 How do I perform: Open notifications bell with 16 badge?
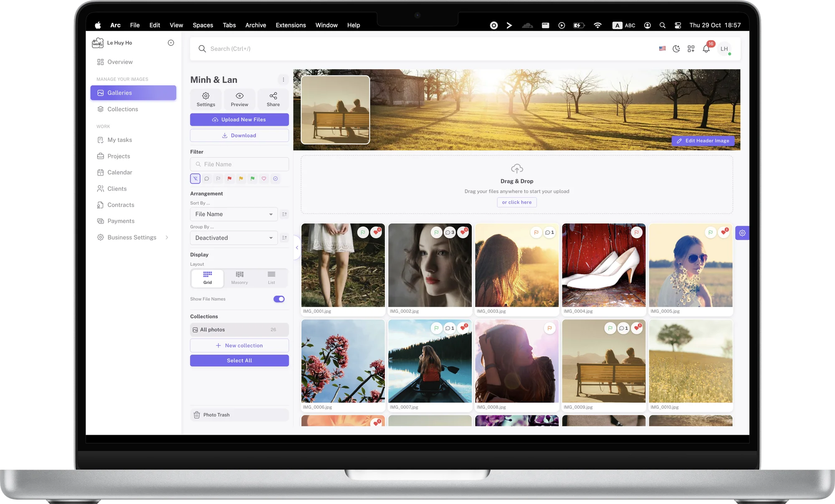tap(706, 48)
